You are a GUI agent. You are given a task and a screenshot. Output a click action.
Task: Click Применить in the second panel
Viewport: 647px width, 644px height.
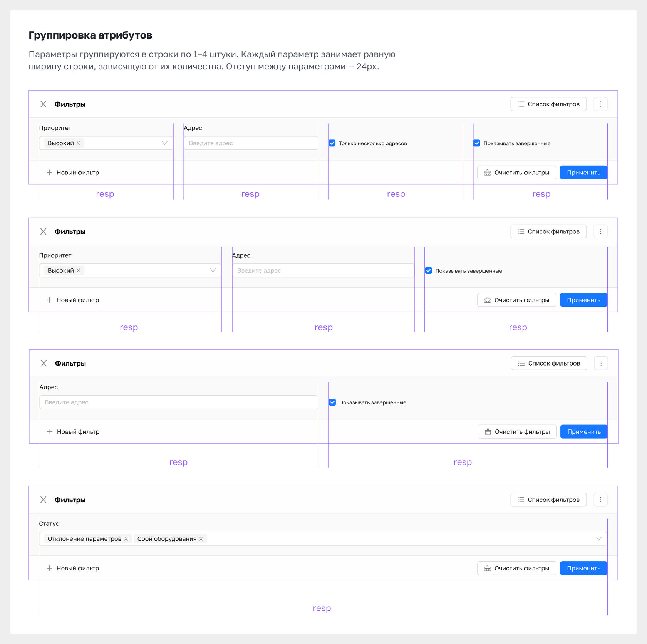pos(583,300)
